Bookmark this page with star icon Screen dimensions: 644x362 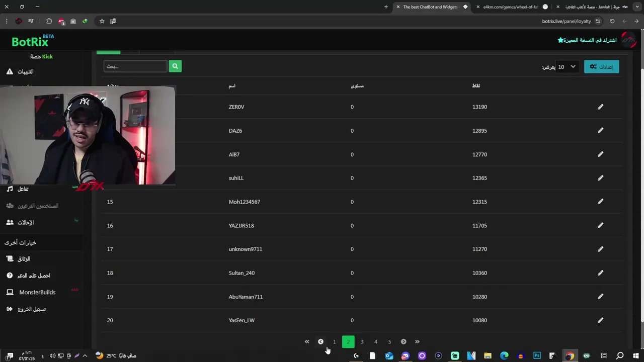tap(102, 21)
